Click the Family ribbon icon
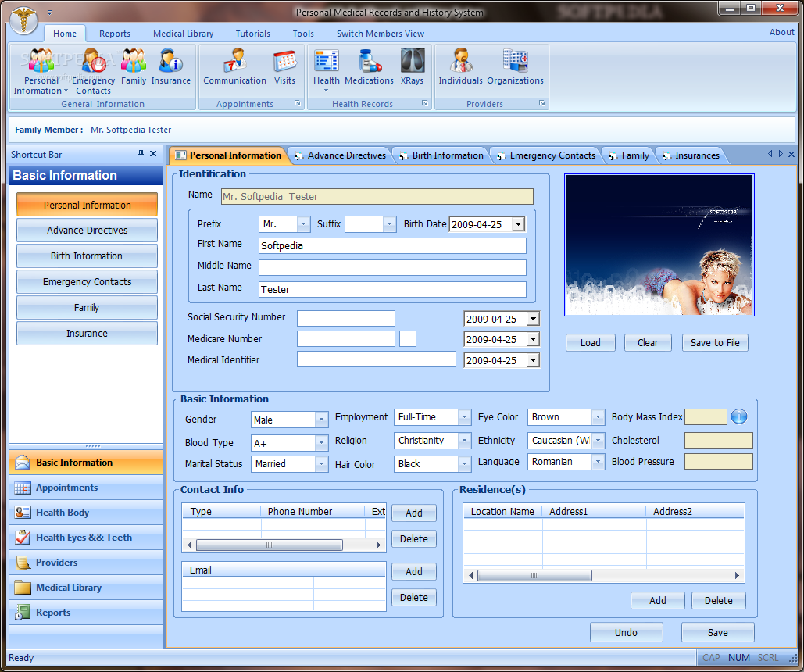Screen dimensions: 804x672 click(x=134, y=66)
